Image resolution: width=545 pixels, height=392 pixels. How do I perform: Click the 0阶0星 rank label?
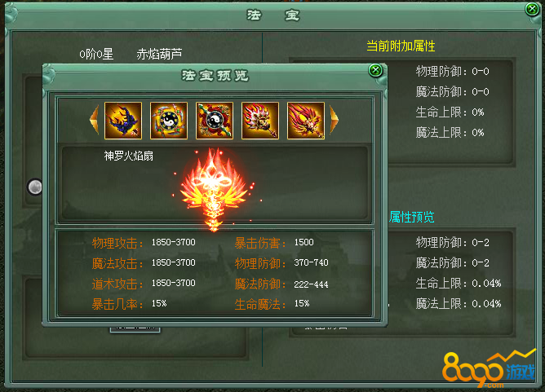click(96, 54)
